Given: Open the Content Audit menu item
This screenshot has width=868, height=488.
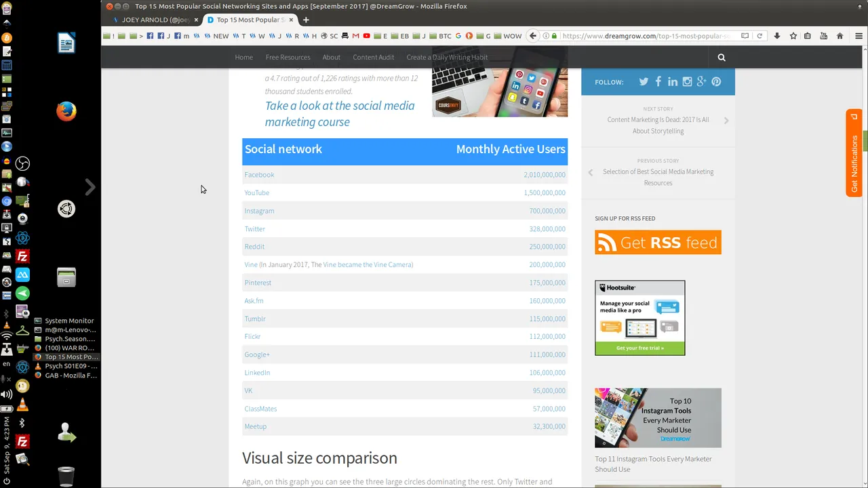Looking at the screenshot, I should pyautogui.click(x=373, y=57).
